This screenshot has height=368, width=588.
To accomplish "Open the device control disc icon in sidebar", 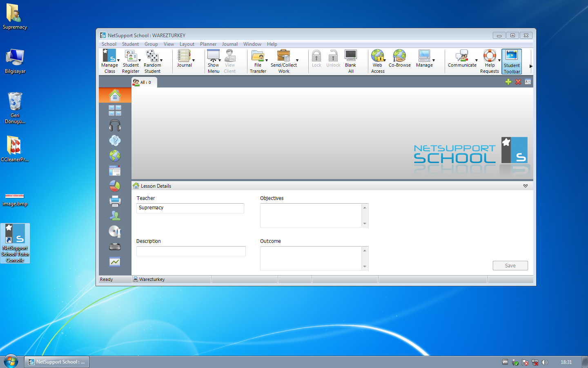I will pos(115,231).
